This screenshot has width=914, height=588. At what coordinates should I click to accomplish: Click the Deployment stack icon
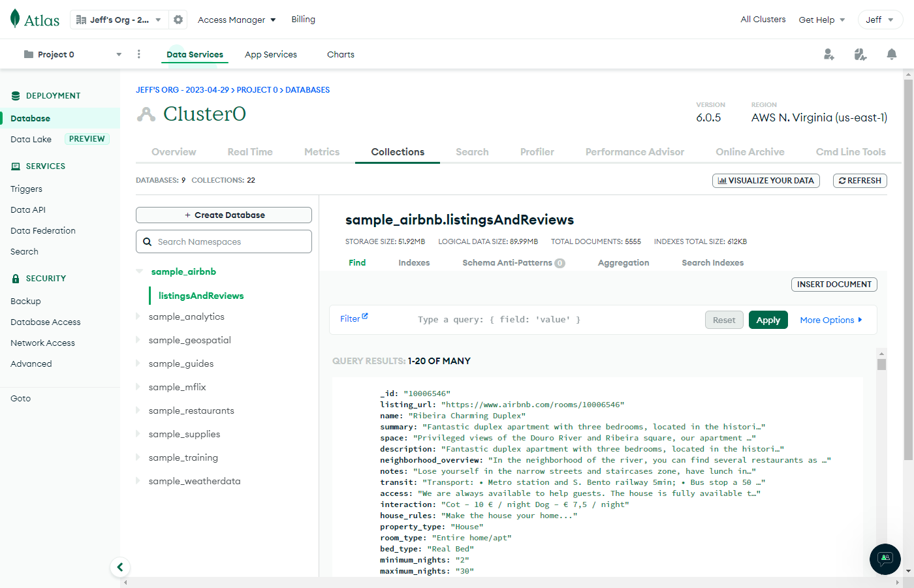16,96
